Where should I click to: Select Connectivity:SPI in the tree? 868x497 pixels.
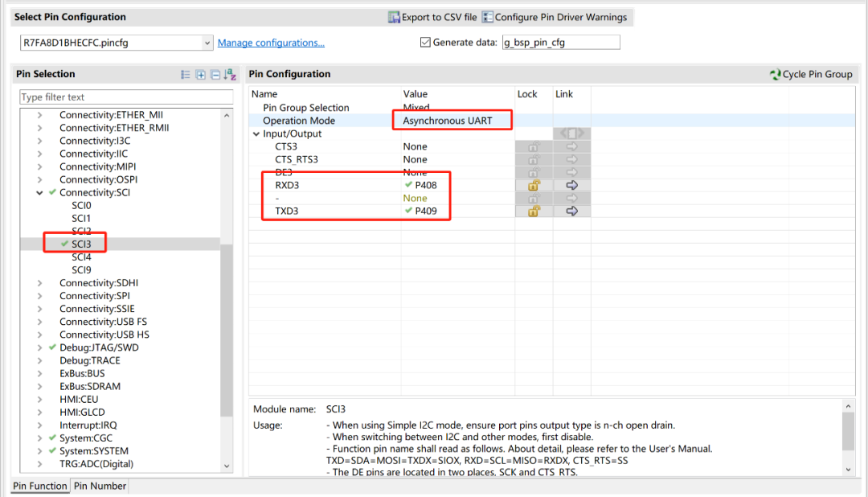click(95, 296)
